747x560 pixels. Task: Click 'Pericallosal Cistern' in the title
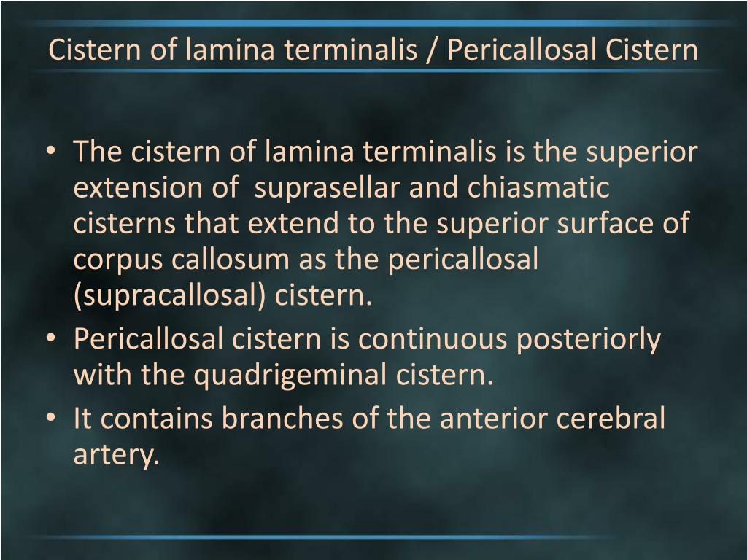[573, 50]
